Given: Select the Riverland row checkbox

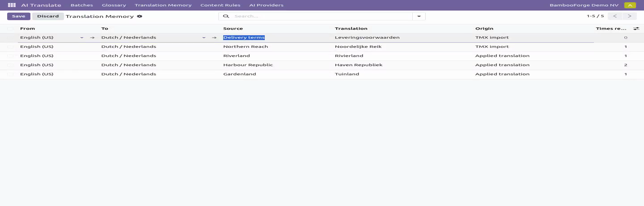Looking at the screenshot, I should click(10, 56).
